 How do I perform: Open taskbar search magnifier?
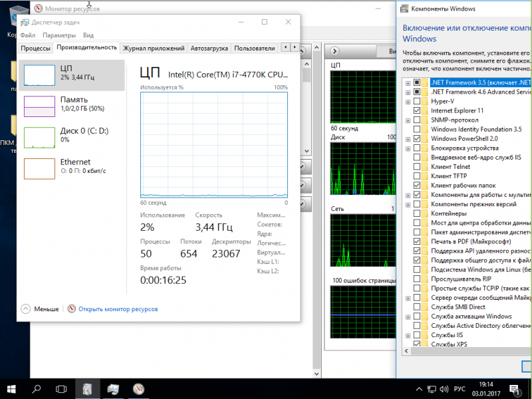(37, 389)
